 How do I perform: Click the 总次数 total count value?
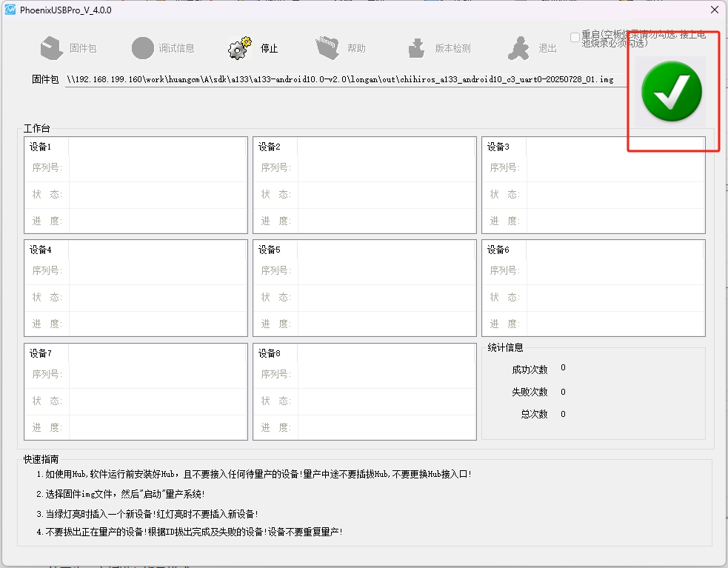coord(563,414)
